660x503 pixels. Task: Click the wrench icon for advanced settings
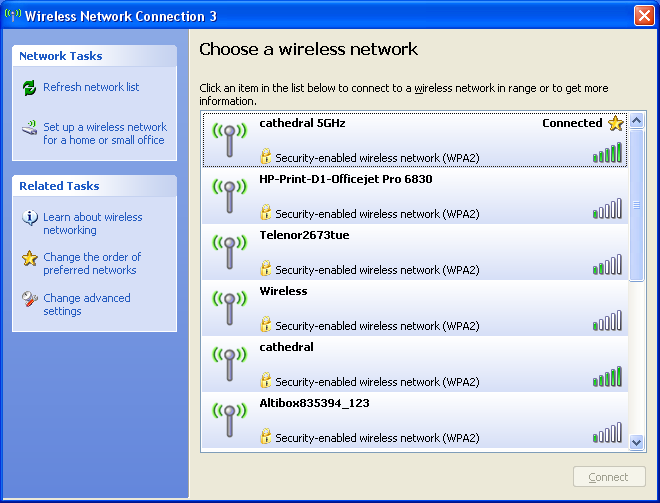29,299
